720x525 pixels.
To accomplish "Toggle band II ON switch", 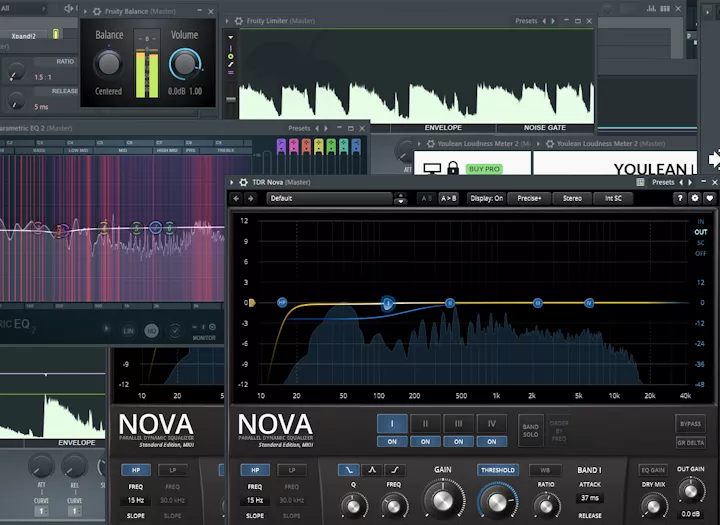I will click(x=425, y=441).
